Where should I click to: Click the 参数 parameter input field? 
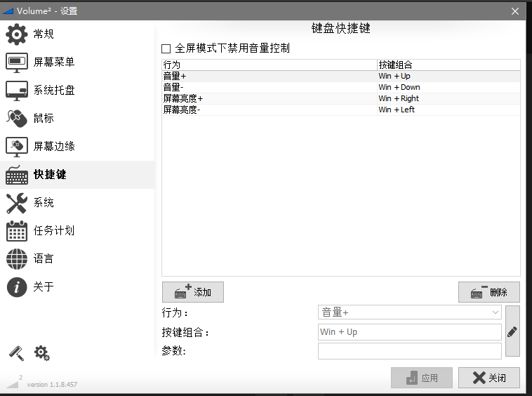click(409, 351)
